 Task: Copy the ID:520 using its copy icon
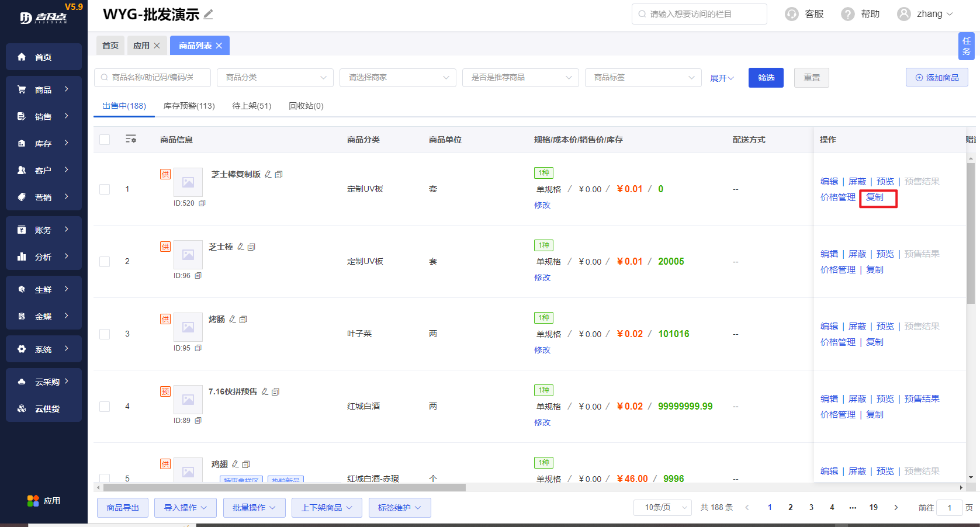(202, 203)
